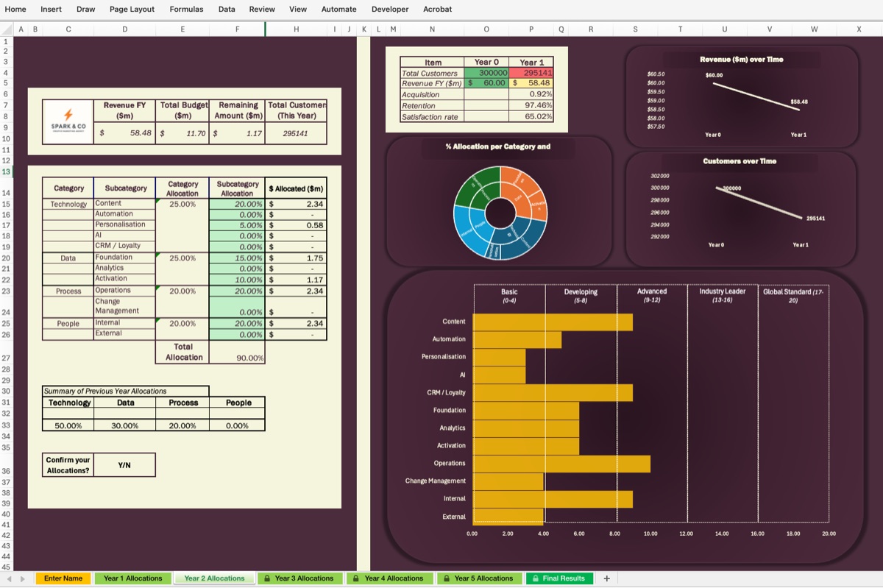Add a new sheet with the plus button
The width and height of the screenshot is (883, 588).
(x=606, y=578)
